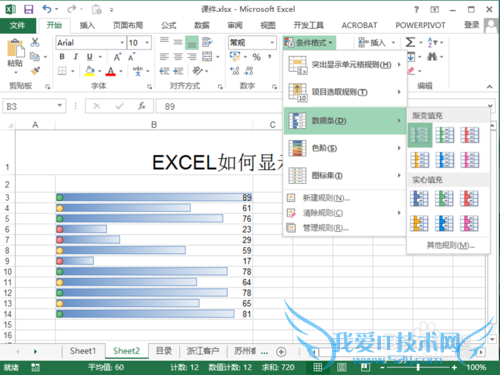500x375 pixels.
Task: Select orange solid fill data bar
Action: (x=419, y=223)
